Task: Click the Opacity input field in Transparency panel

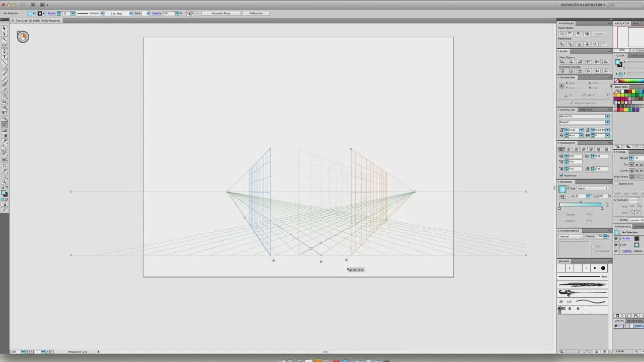Action: pyautogui.click(x=600, y=236)
